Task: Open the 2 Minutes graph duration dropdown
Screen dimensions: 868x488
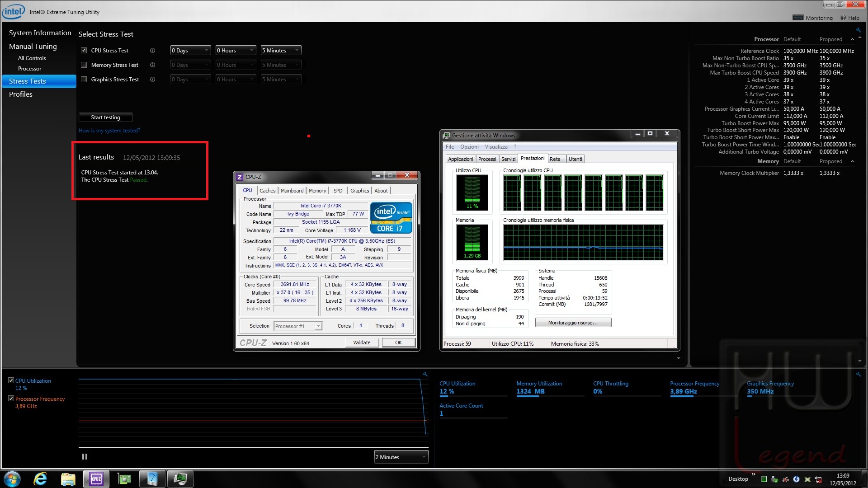Action: [401, 457]
